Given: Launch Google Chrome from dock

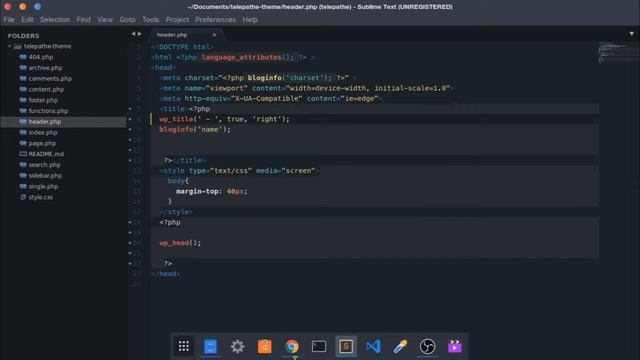Looking at the screenshot, I should 291,346.
